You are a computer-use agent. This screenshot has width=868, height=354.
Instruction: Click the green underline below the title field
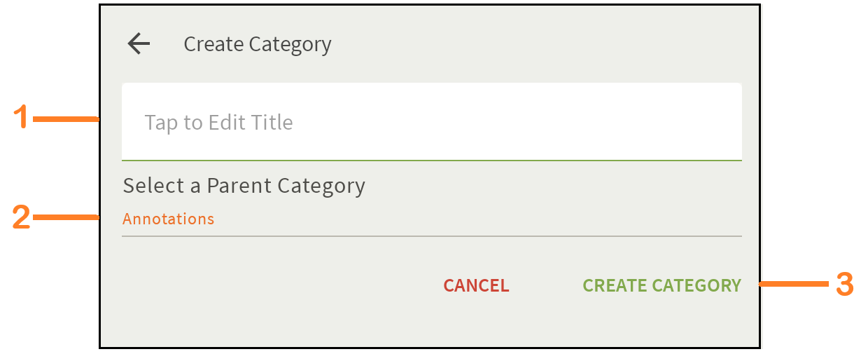click(431, 161)
